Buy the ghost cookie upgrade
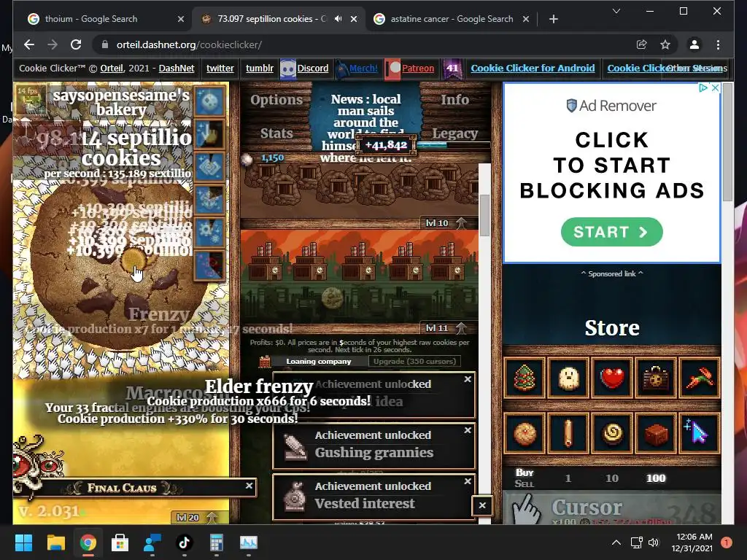This screenshot has height=560, width=747. point(568,378)
